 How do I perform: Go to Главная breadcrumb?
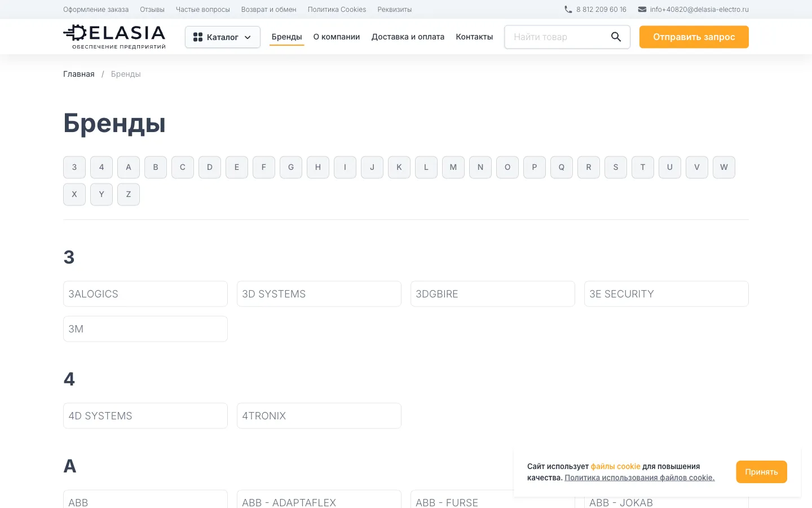[x=79, y=74]
